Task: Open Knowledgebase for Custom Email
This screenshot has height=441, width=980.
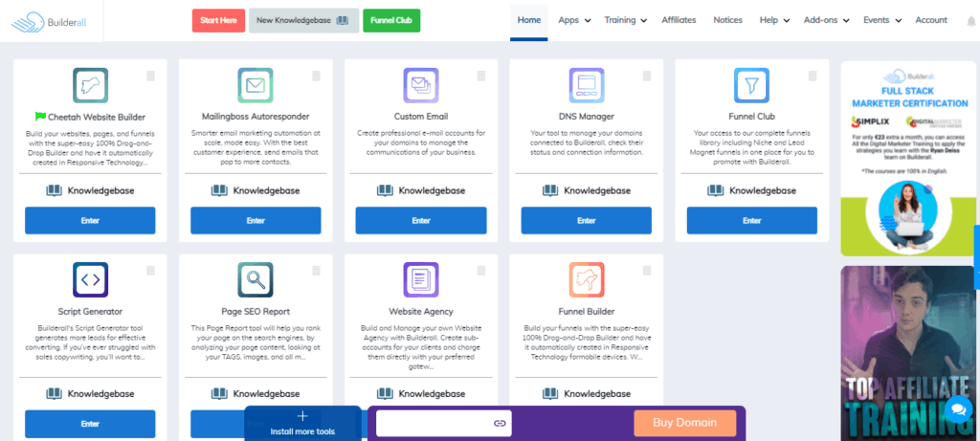Action: point(421,190)
